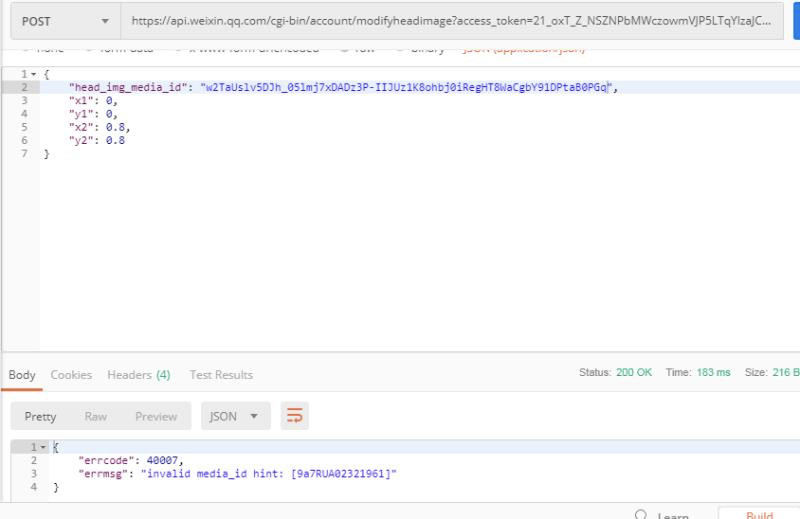The image size is (800, 519).
Task: Click the "y2": 0.8 line
Action: point(97,140)
